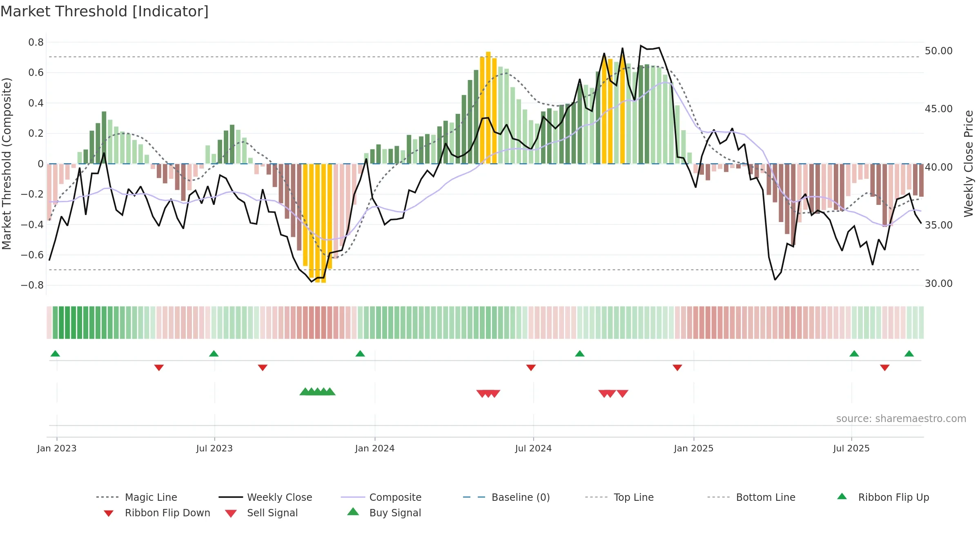Toggle Baseline (0) in the legend
This screenshot has width=980, height=551.
click(x=506, y=497)
